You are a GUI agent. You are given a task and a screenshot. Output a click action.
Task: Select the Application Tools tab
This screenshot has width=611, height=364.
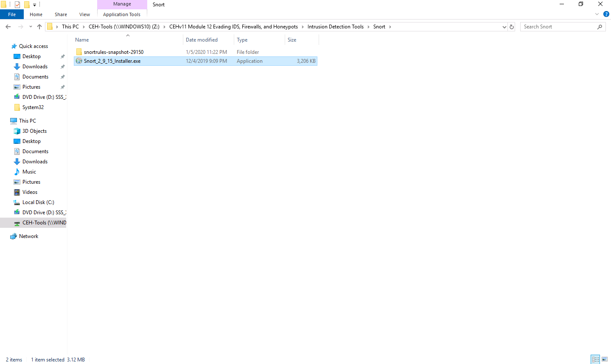122,14
